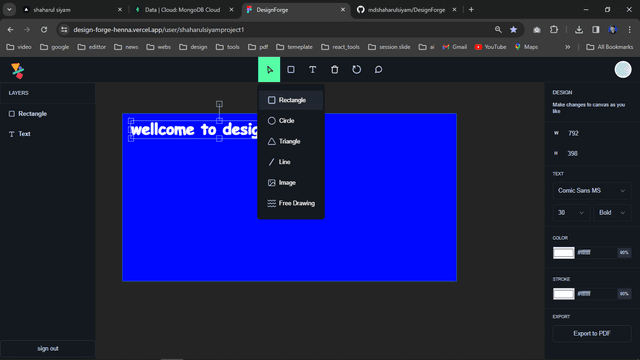Open the shapes tool in toolbar
This screenshot has height=360, width=640.
pos(291,69)
